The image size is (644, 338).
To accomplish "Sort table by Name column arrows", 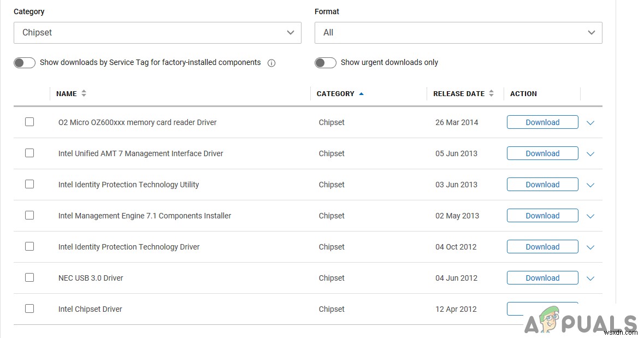I will click(84, 93).
